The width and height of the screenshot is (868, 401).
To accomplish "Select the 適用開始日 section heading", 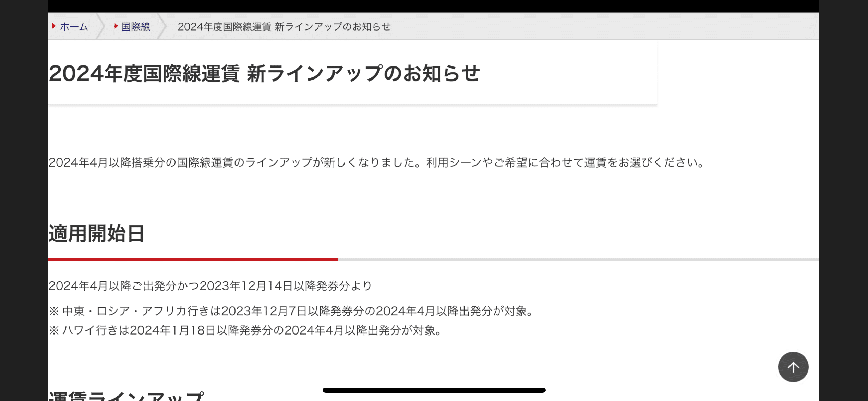I will 96,234.
